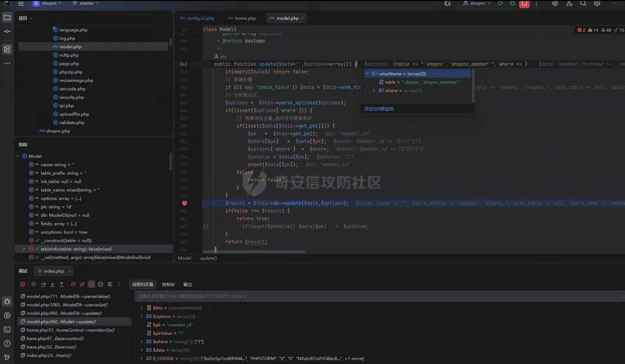Image resolution: width=625 pixels, height=364 pixels.
Task: Click the Resume Program debug icon
Action: pyautogui.click(x=34, y=284)
